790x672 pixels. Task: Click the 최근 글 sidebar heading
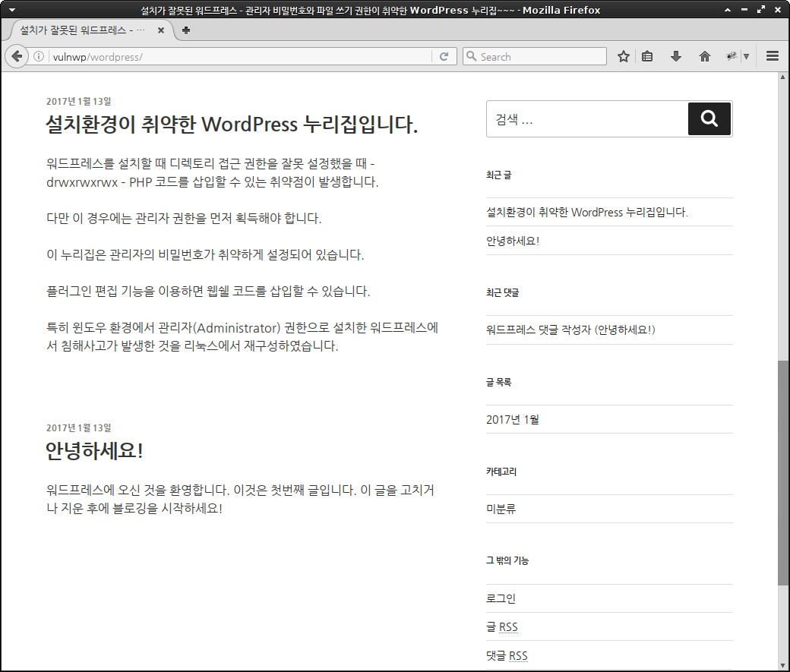pos(498,175)
